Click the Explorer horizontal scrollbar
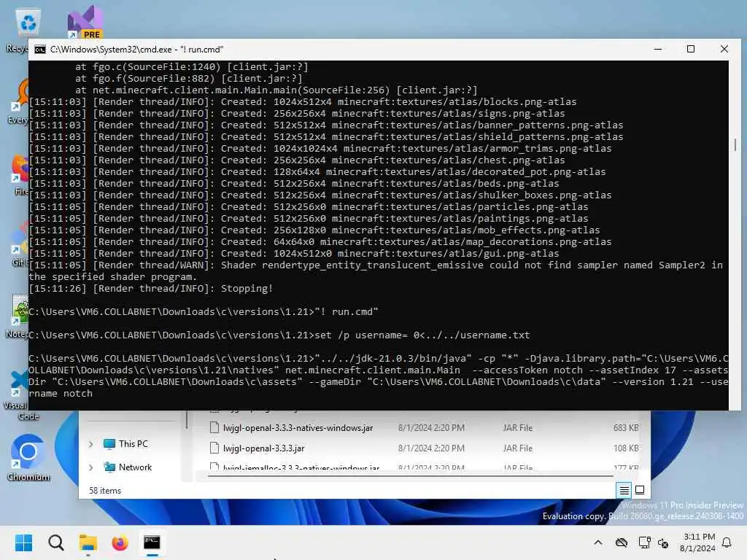This screenshot has width=747, height=560. pos(411,475)
